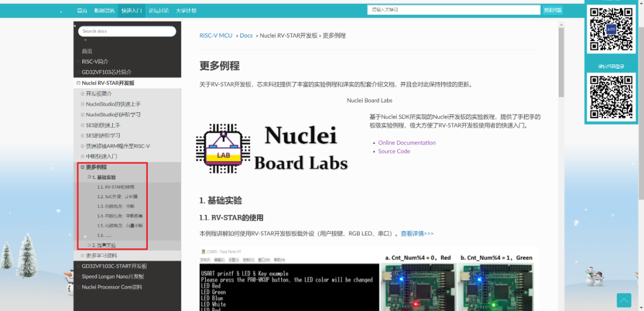644x311 pixels.
Task: Select the 快速入门 navigation tab
Action: 131,10
